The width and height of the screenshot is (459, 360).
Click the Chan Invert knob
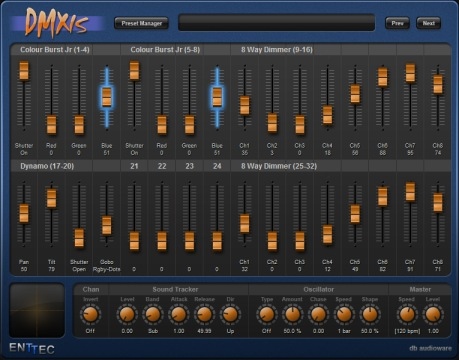click(90, 315)
